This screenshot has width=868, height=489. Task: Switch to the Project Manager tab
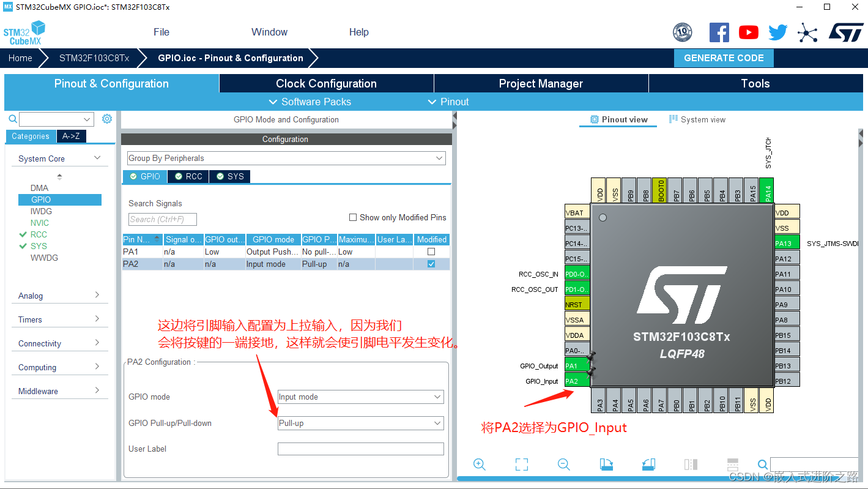tap(541, 84)
